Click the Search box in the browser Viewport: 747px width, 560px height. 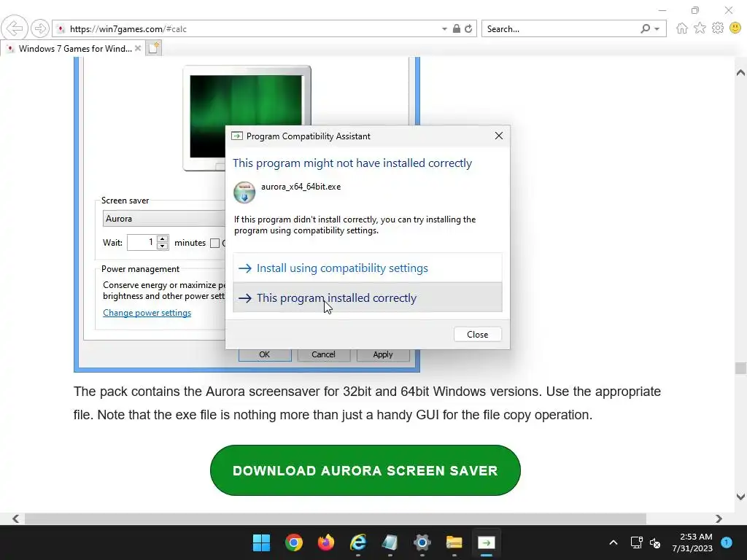[x=561, y=29]
